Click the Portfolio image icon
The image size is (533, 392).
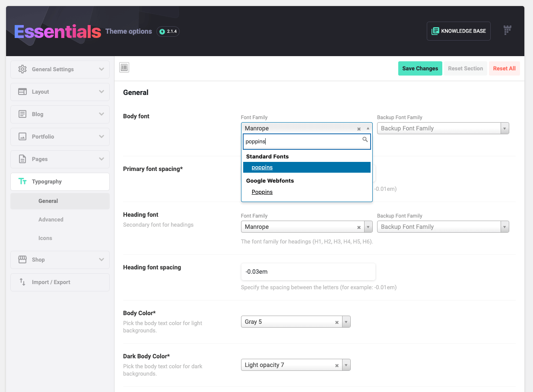pyautogui.click(x=22, y=136)
